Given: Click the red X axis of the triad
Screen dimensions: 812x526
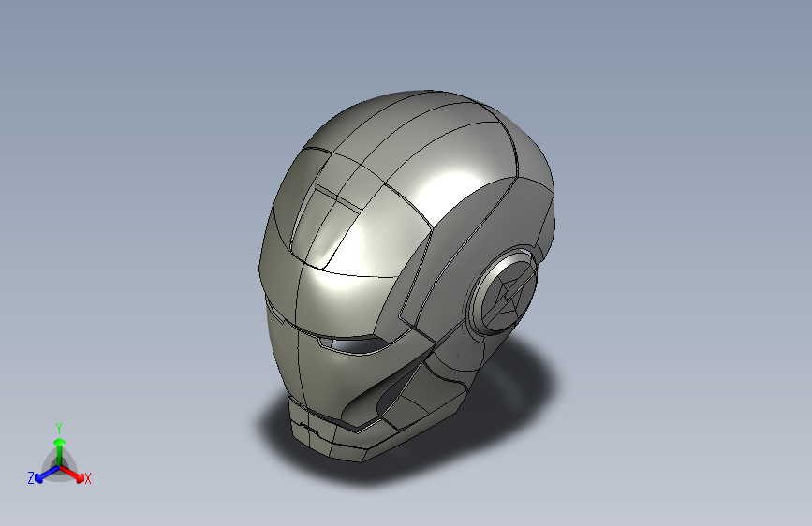Looking at the screenshot, I should coord(75,475).
